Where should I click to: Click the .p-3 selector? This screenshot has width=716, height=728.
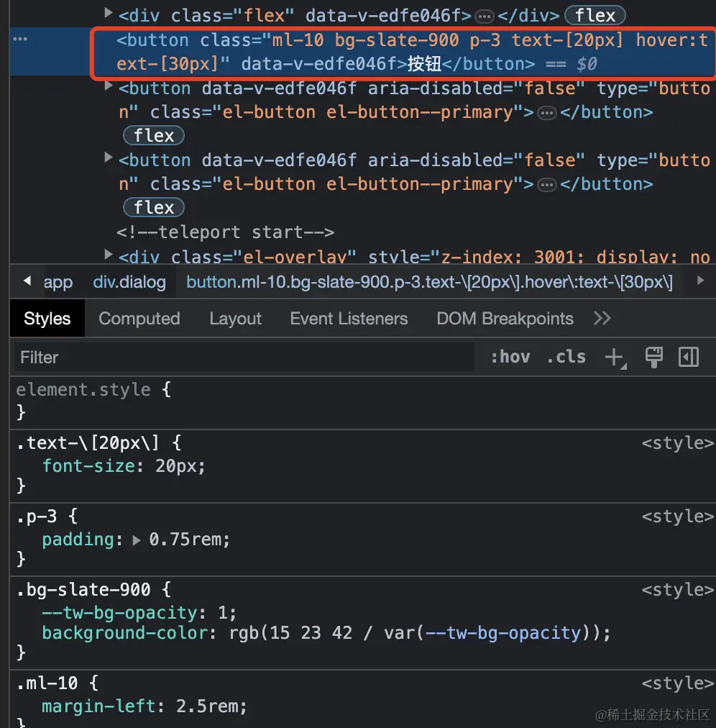pos(37,517)
